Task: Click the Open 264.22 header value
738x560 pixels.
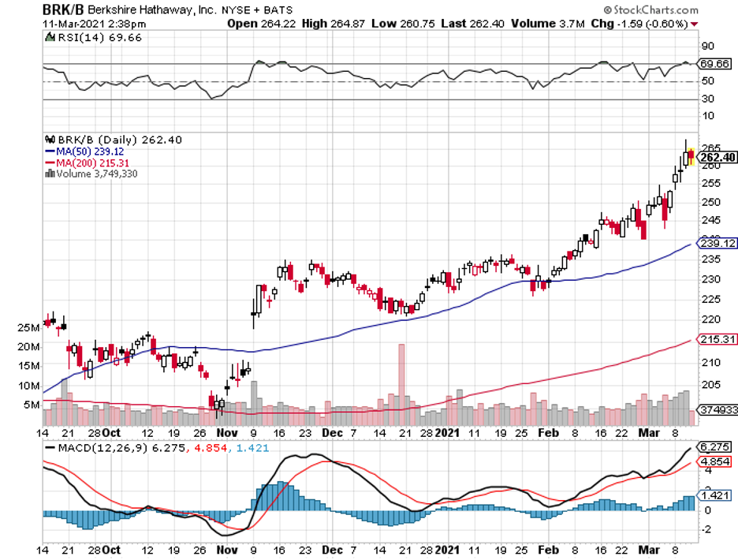Action: coord(261,24)
